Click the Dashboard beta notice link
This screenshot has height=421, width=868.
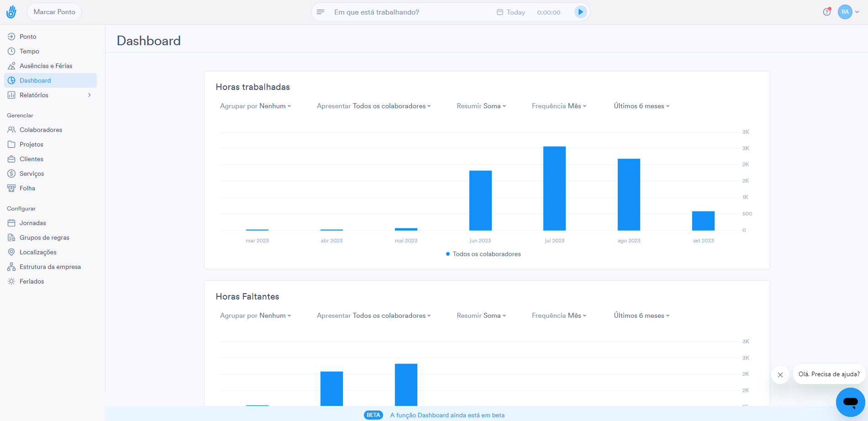click(447, 415)
